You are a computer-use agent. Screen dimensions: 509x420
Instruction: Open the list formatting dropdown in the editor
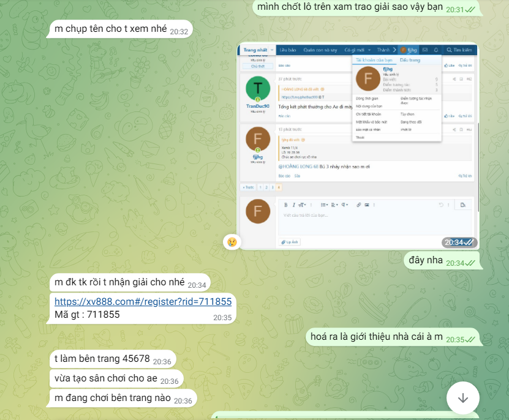point(325,204)
